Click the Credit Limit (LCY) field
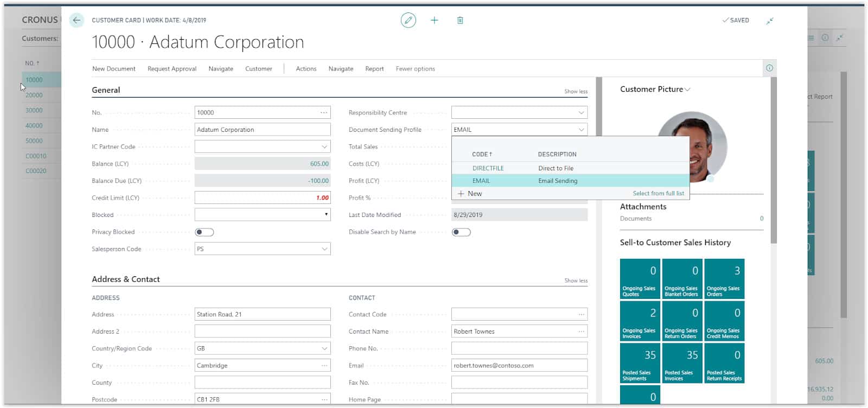Viewport: 868px width, 408px height. click(x=263, y=198)
